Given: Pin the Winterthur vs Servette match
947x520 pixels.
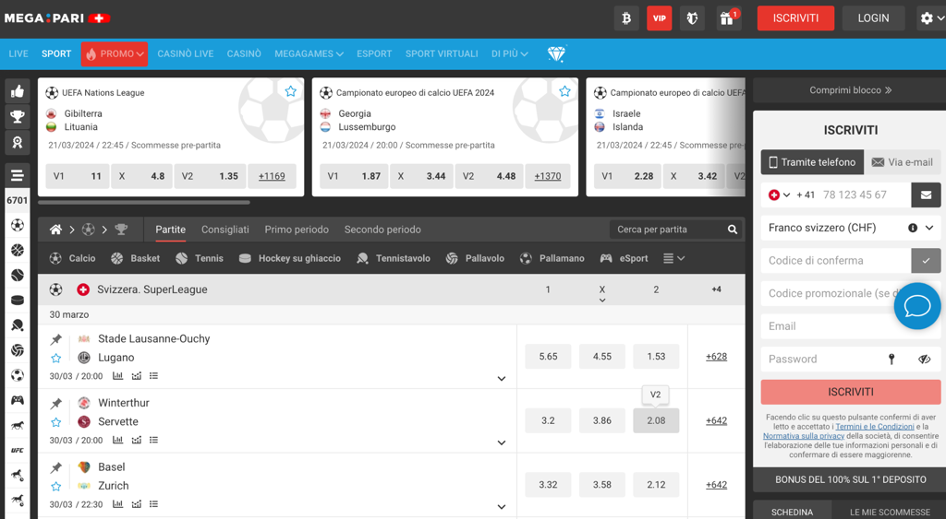Looking at the screenshot, I should click(56, 403).
